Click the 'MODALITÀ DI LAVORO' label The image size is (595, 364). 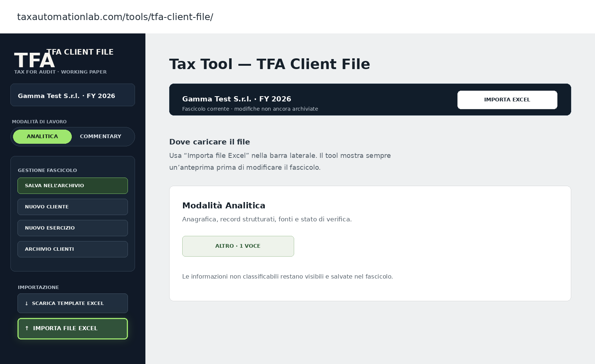coord(39,122)
